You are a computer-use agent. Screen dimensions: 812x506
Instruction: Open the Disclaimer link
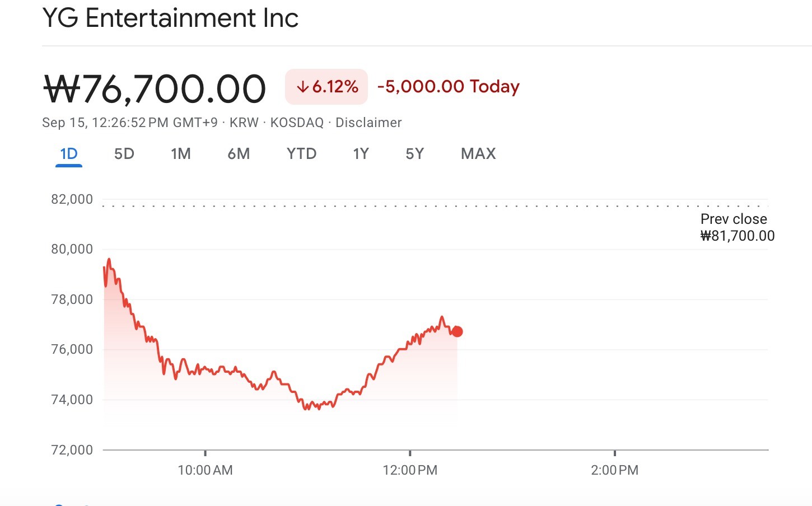(368, 123)
